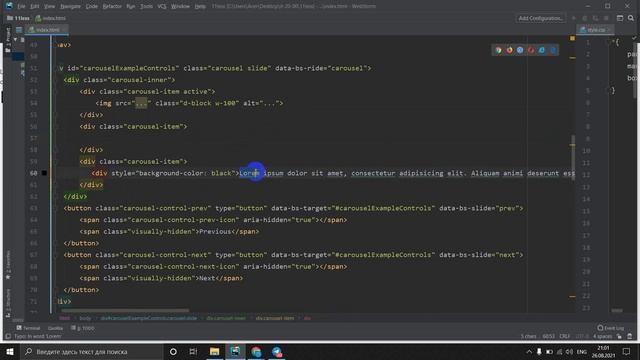640x360 pixels.
Task: Open the TODO tool window
Action: [x=83, y=328]
